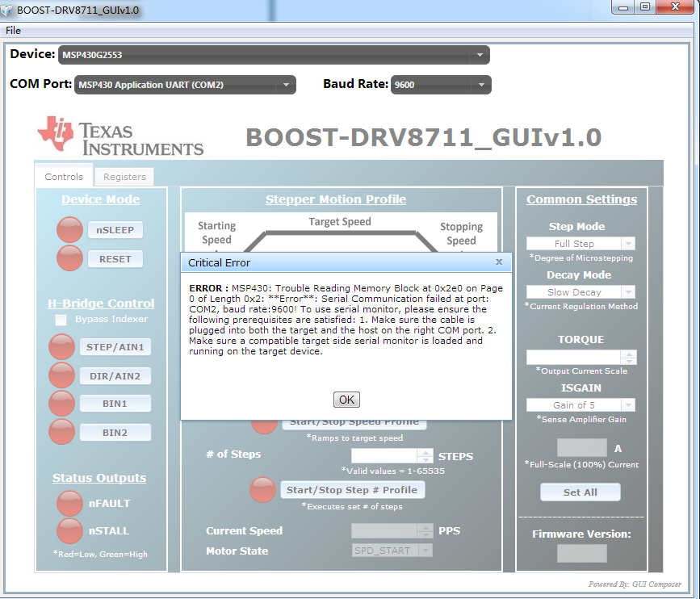Close the Critical Error dialog
Screen dimensions: 700x599
[x=499, y=262]
